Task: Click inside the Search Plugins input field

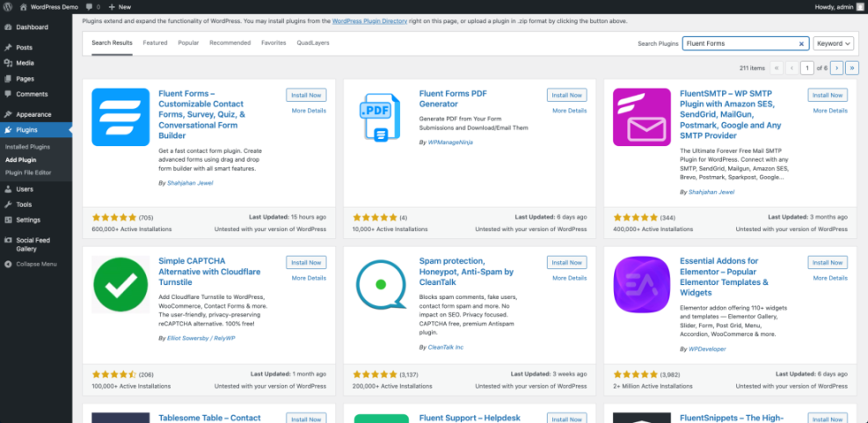Action: coord(739,43)
